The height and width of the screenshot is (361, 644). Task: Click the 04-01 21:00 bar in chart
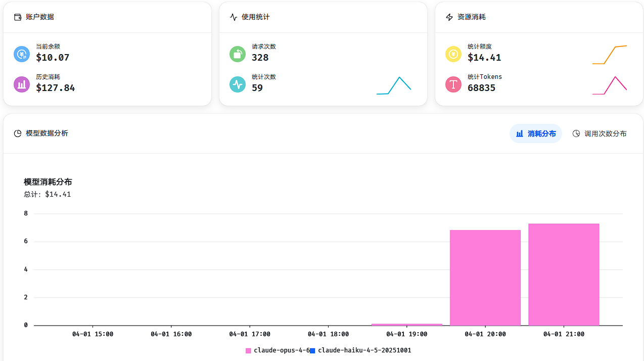coord(564,275)
